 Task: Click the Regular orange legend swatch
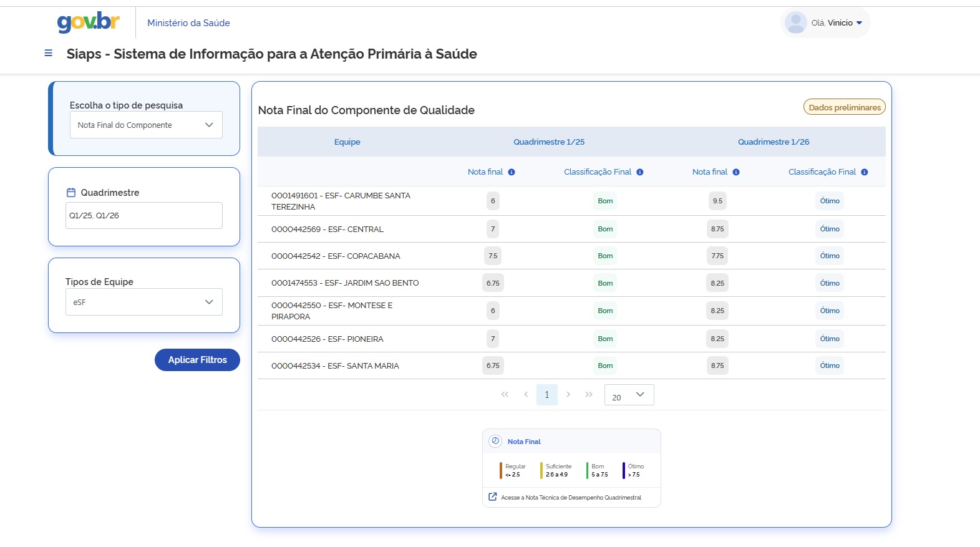[500, 470]
